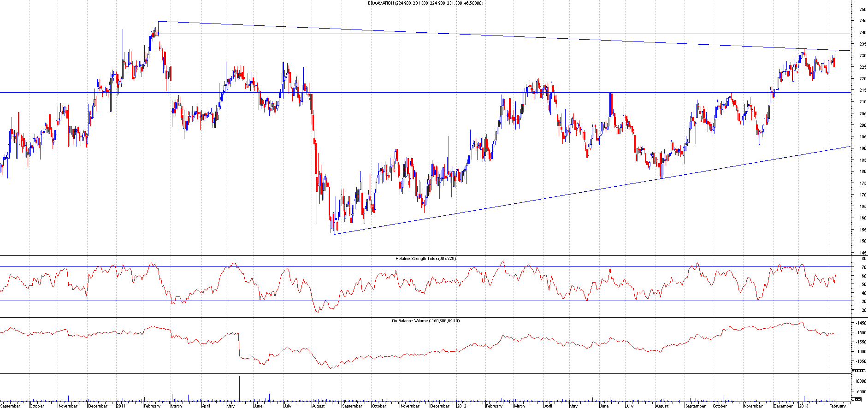Click the last candlestick on price chart
The width and height of the screenshot is (868, 408).
coord(835,60)
